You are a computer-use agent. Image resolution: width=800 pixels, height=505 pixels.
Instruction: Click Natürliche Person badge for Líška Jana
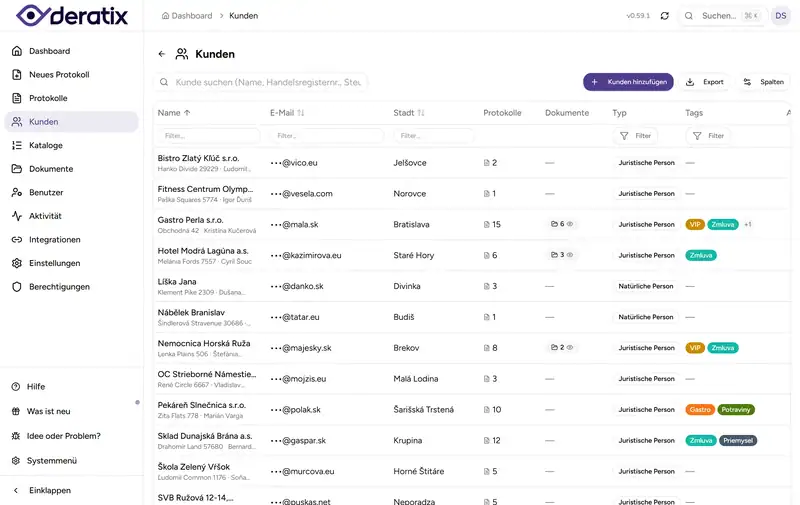point(646,286)
